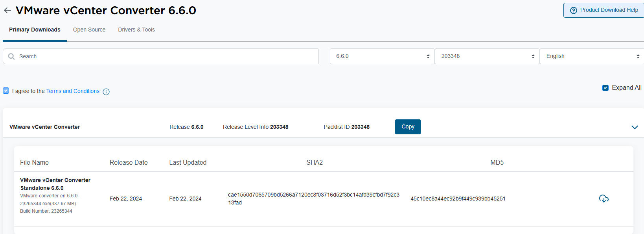Click the Release 6.6.0 label

click(186, 127)
